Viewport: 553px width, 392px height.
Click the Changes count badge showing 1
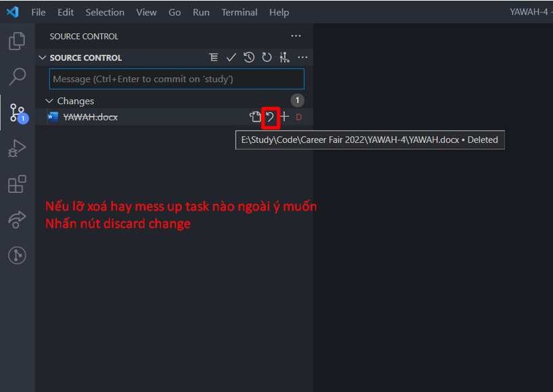297,101
